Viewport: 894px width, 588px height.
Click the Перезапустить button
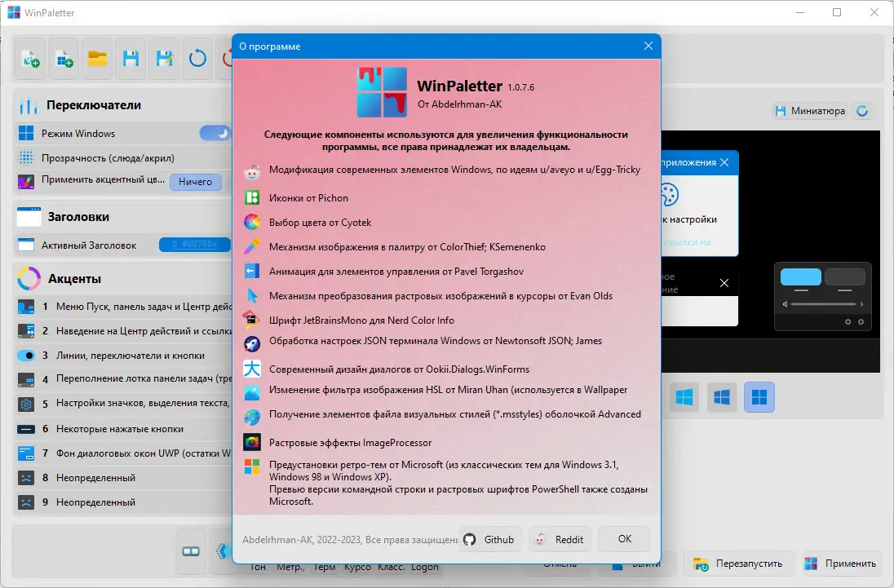(x=738, y=564)
